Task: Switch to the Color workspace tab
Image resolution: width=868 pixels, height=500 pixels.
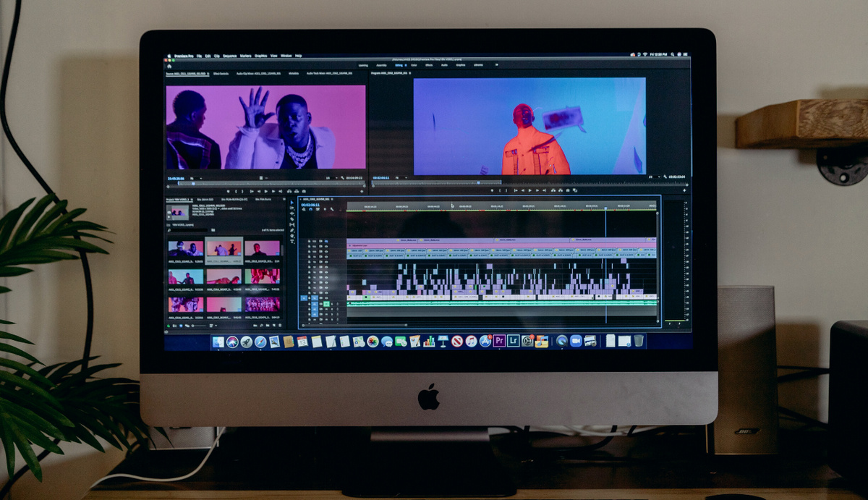Action: 414,65
